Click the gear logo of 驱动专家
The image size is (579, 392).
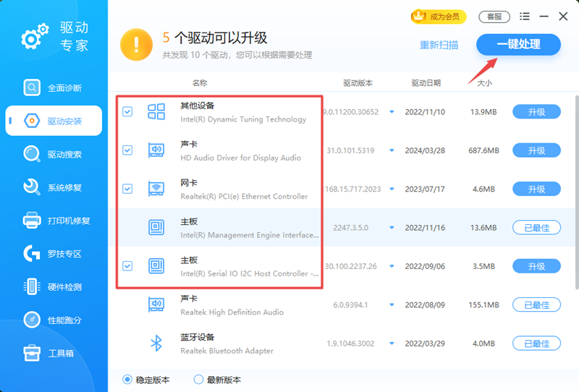click(35, 36)
